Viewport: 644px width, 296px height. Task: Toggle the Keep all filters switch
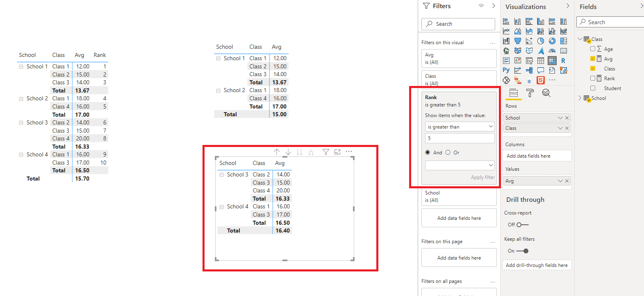coord(522,251)
